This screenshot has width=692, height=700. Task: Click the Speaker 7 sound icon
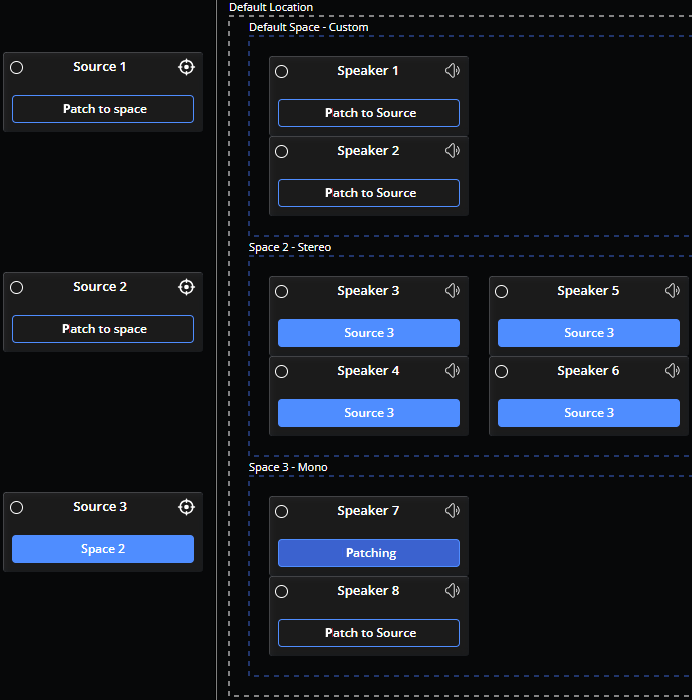click(452, 511)
